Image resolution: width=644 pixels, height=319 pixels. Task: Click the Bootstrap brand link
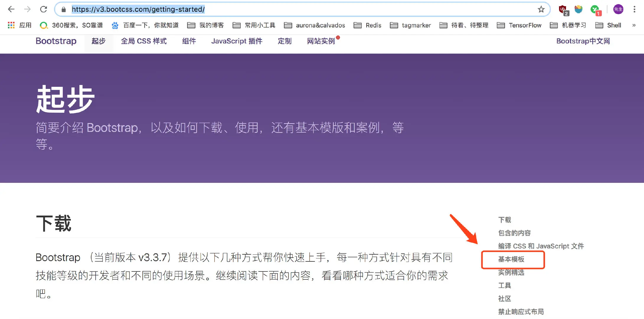(x=56, y=41)
